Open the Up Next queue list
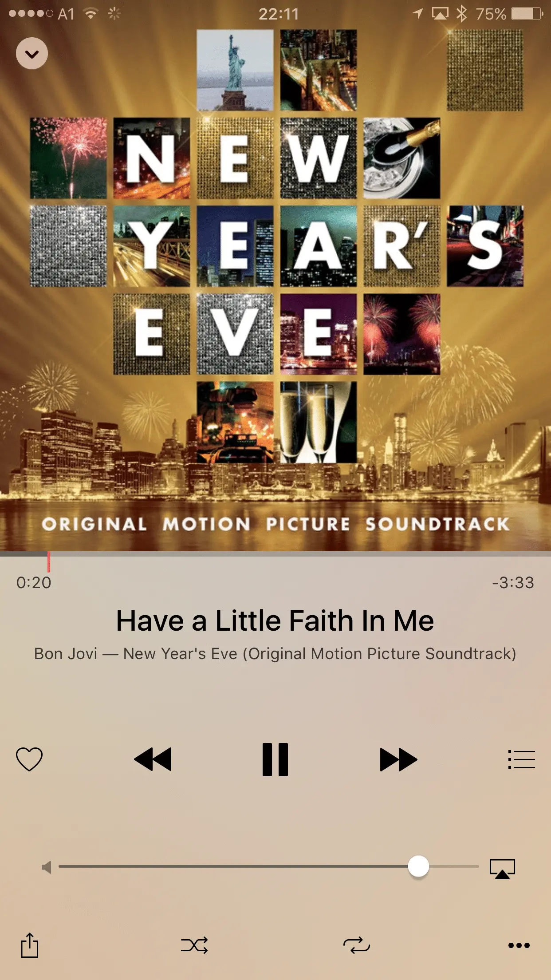 (x=522, y=759)
